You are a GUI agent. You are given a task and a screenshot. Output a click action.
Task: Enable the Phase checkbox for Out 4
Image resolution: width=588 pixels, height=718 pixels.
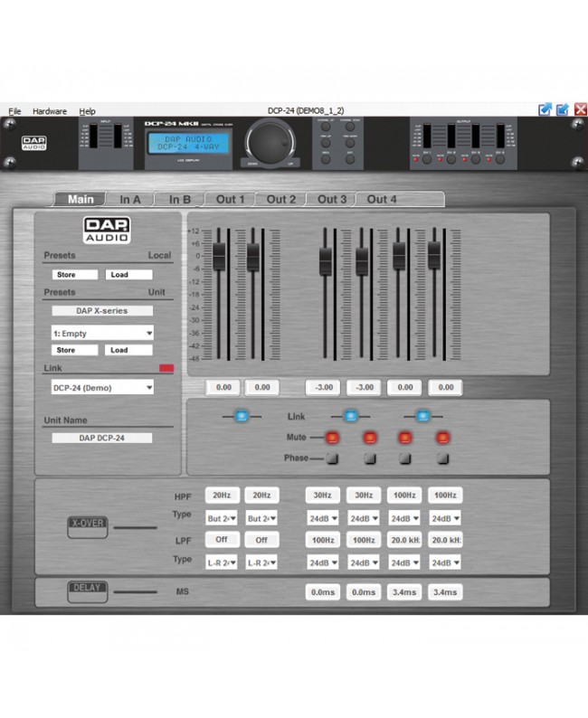click(443, 458)
